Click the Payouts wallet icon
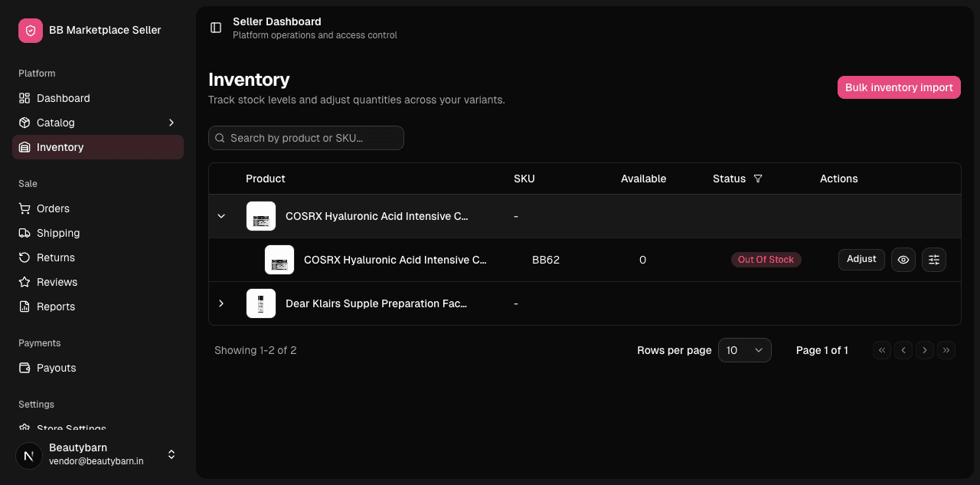The height and width of the screenshot is (485, 980). coord(24,368)
